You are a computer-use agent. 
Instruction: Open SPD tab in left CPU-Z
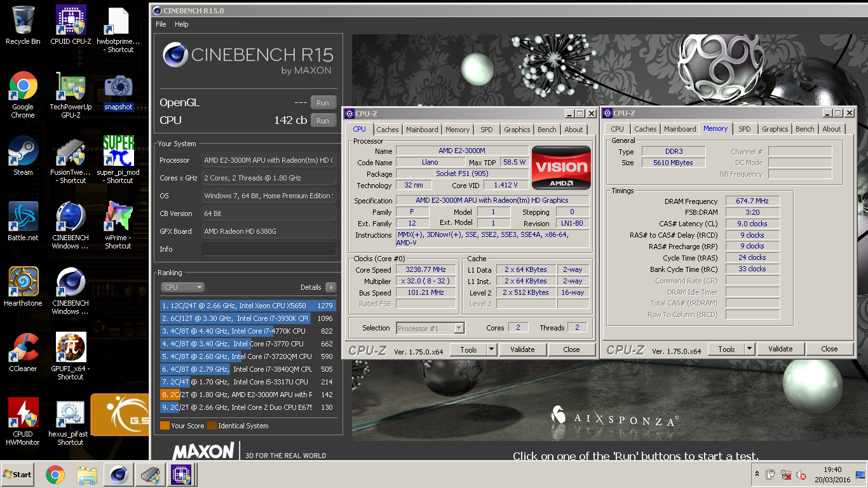pos(487,130)
